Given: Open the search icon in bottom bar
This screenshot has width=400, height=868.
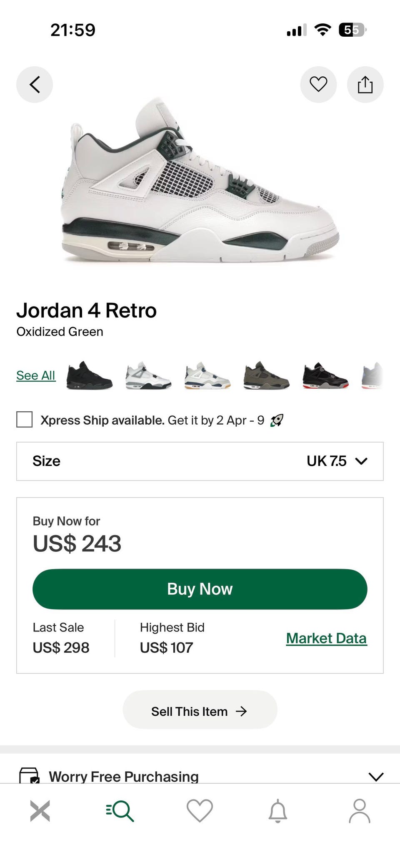Looking at the screenshot, I should (120, 811).
